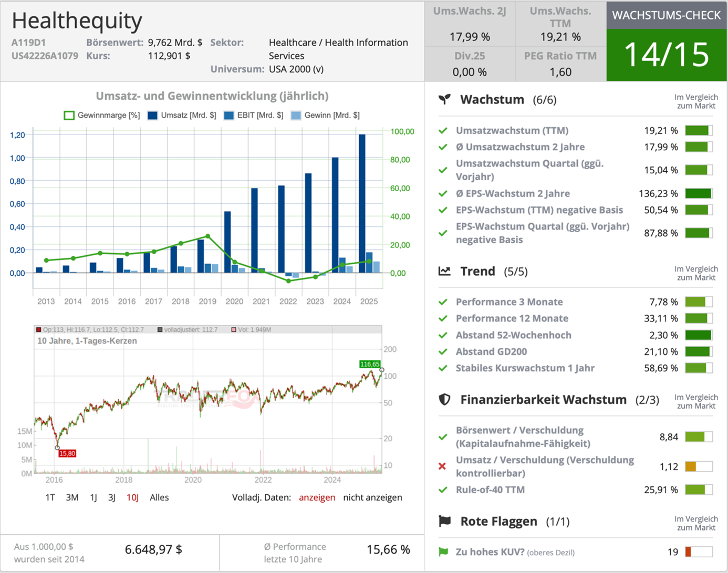Image resolution: width=728 pixels, height=573 pixels.
Task: Click the Ums.Wachs. TTM tile
Action: (x=560, y=24)
